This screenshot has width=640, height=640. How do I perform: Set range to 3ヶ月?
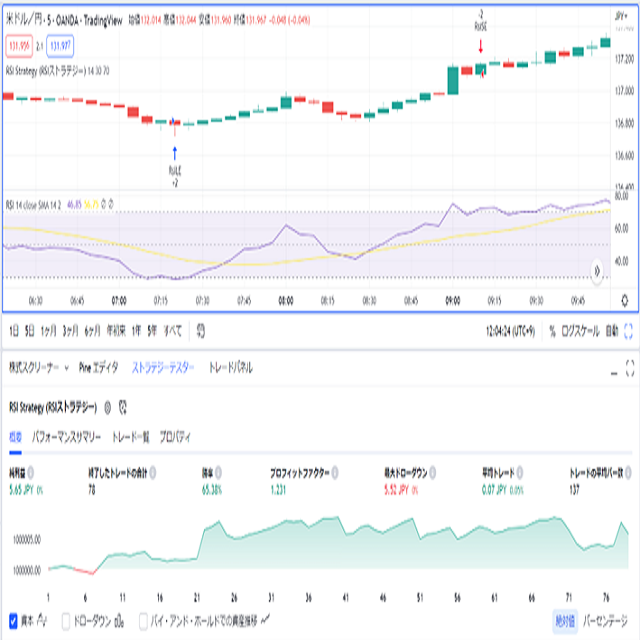pyautogui.click(x=70, y=331)
